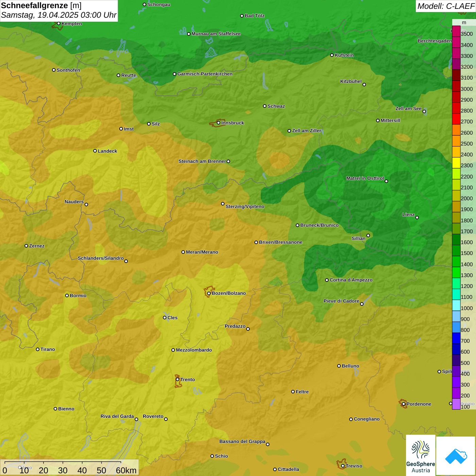
Task: Click the 2700 m red legend swatch
Action: pos(456,119)
